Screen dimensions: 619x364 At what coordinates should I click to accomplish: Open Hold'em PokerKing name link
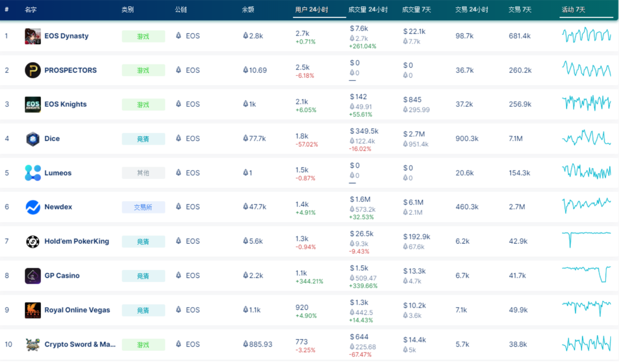pos(77,241)
